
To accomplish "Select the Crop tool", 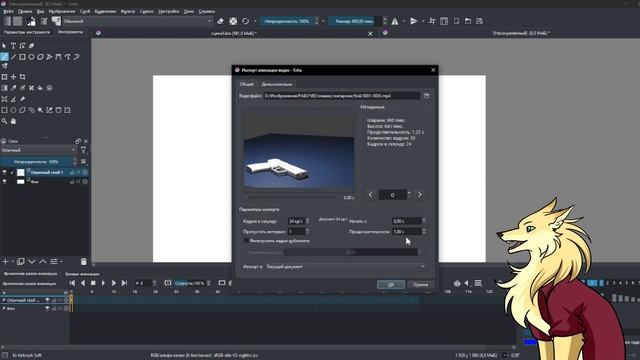I will coord(22,77).
